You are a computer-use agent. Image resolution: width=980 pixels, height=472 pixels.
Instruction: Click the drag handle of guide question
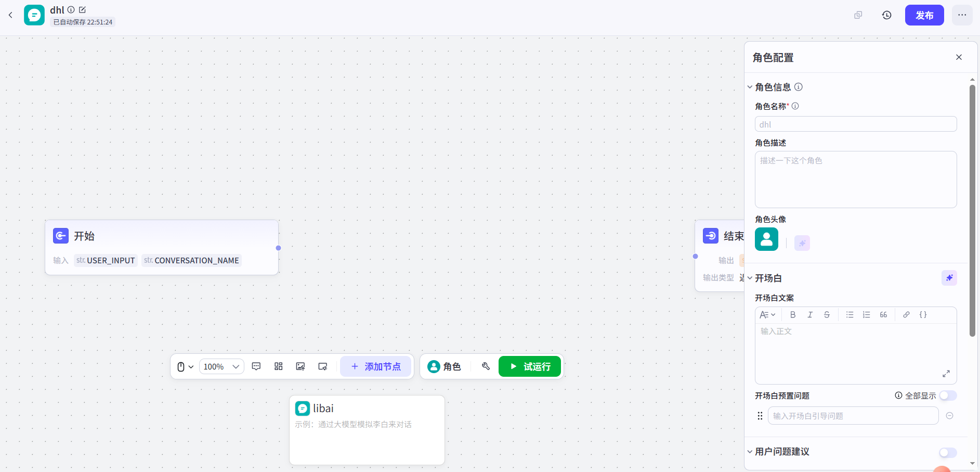click(760, 416)
